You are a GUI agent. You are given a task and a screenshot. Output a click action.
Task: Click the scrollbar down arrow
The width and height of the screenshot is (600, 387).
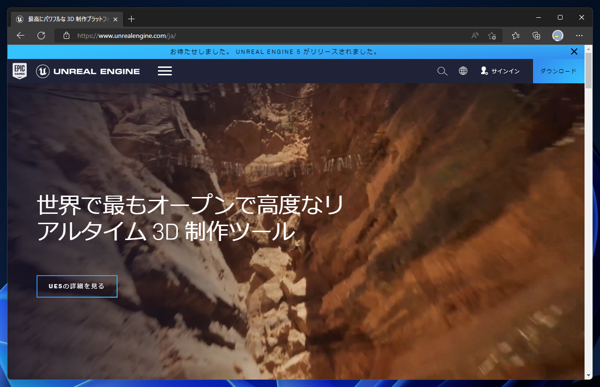point(589,375)
